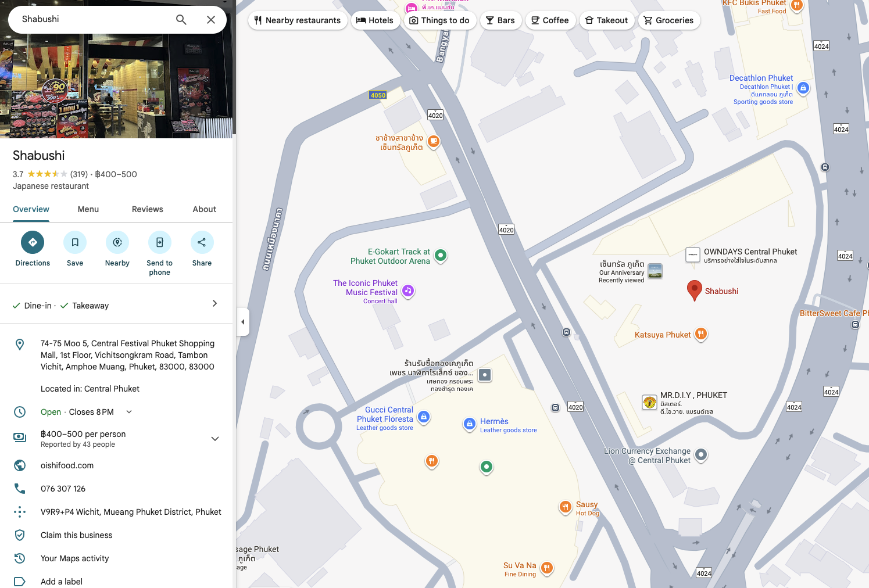Send Shabushi to your phone
This screenshot has height=588, width=869.
coord(160,242)
